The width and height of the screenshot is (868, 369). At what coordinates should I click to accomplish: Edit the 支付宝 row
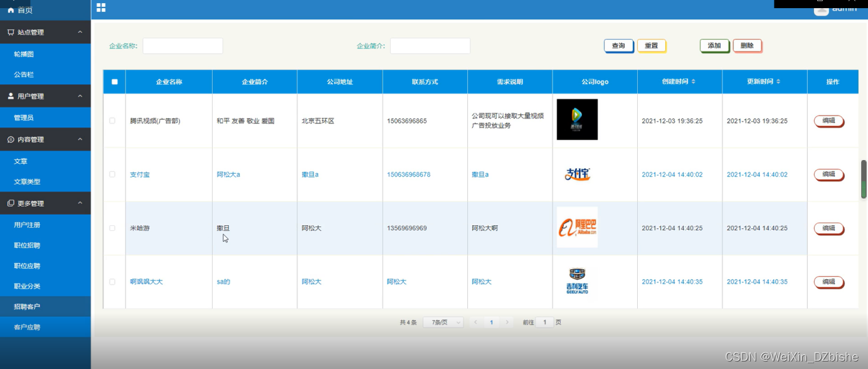coord(828,174)
